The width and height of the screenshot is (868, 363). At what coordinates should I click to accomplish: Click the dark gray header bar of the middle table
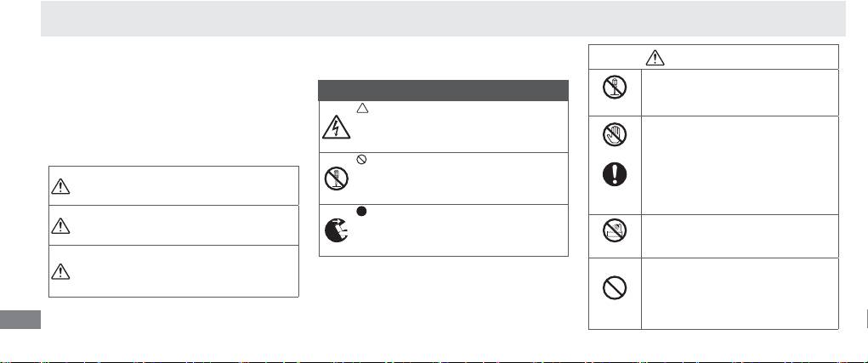(x=442, y=90)
